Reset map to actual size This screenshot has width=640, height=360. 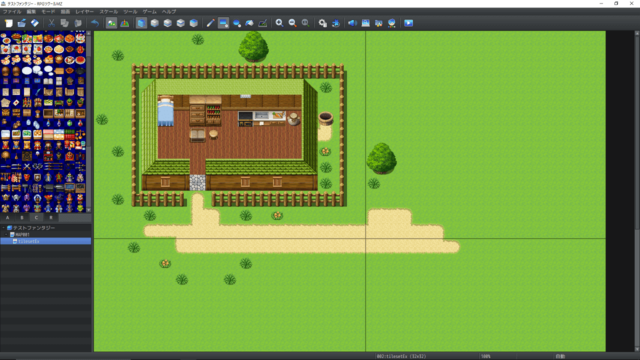(305, 23)
